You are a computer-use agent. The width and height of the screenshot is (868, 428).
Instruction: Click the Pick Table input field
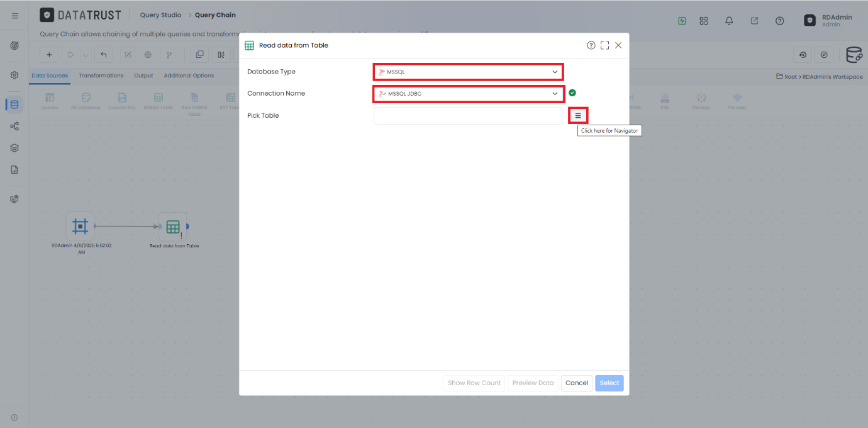468,116
